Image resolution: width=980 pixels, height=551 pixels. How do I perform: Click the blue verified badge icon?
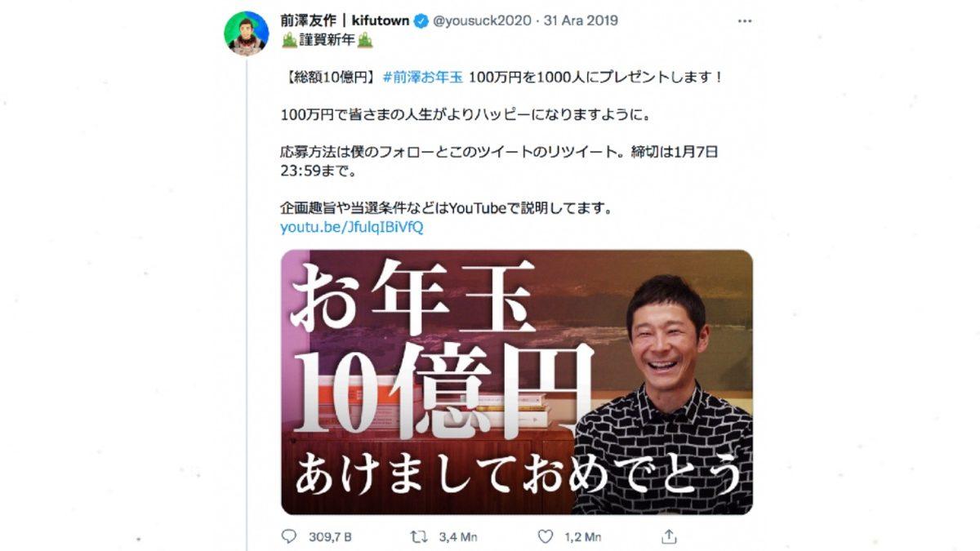421,21
